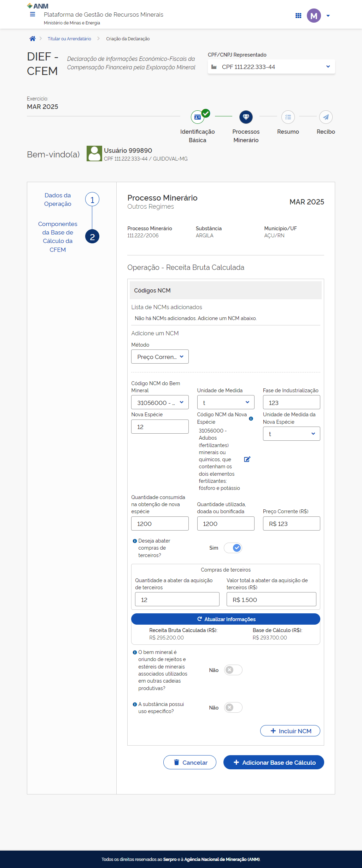Edit the Código NCM da Nova Espécie
Viewport: 362px width, 868px height.
pos(247,459)
